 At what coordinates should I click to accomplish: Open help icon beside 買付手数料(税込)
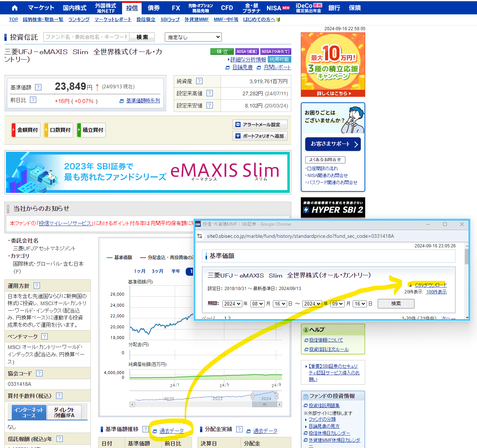tap(59, 396)
